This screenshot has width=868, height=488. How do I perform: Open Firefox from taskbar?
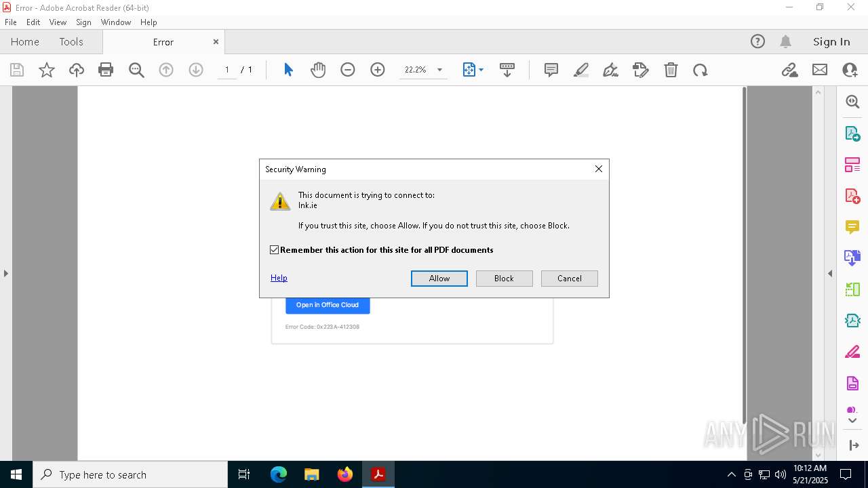coord(344,474)
